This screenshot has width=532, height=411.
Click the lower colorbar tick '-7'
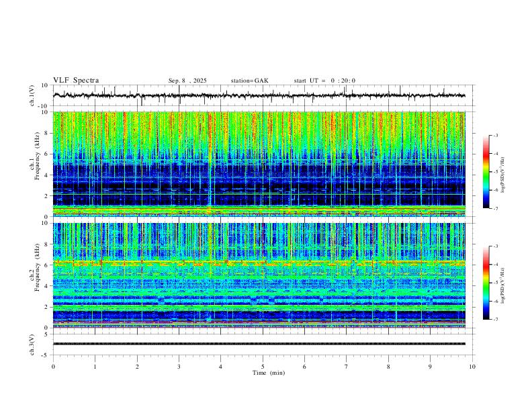click(x=495, y=320)
